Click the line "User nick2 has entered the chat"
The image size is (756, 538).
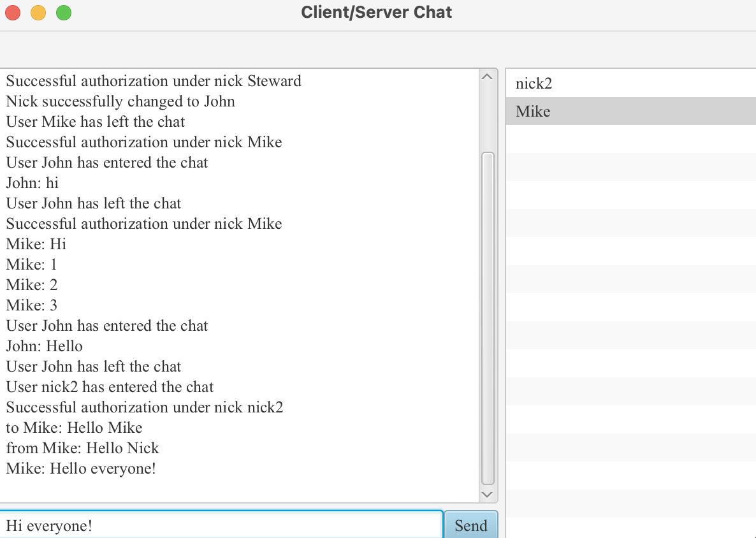[110, 387]
